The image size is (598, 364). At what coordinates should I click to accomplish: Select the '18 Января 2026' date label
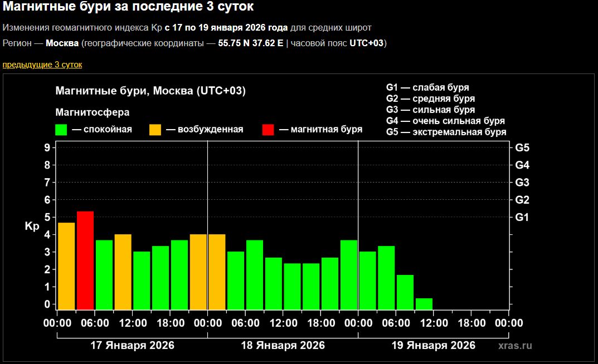pos(283,345)
